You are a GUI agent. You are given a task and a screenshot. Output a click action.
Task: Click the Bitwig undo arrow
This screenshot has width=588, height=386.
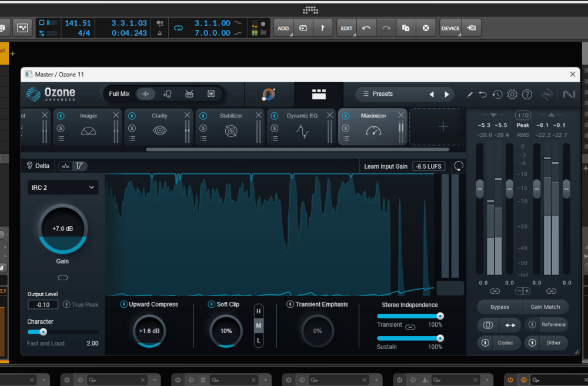click(x=366, y=28)
